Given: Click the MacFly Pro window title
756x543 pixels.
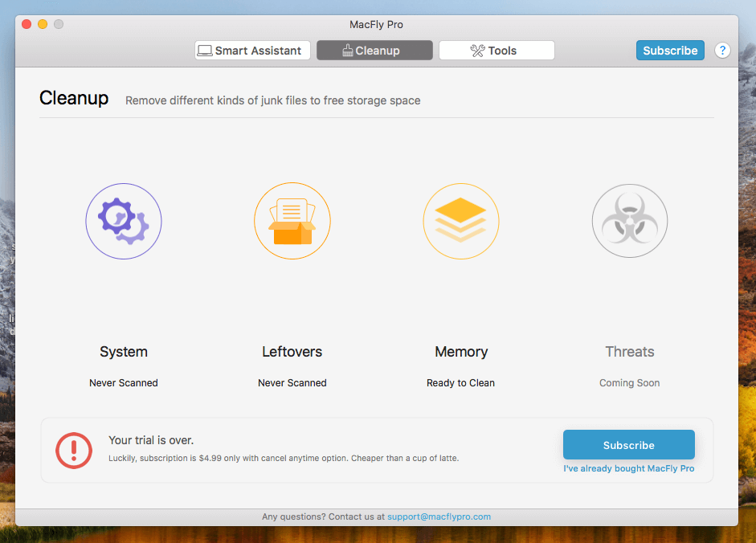Looking at the screenshot, I should tap(376, 25).
